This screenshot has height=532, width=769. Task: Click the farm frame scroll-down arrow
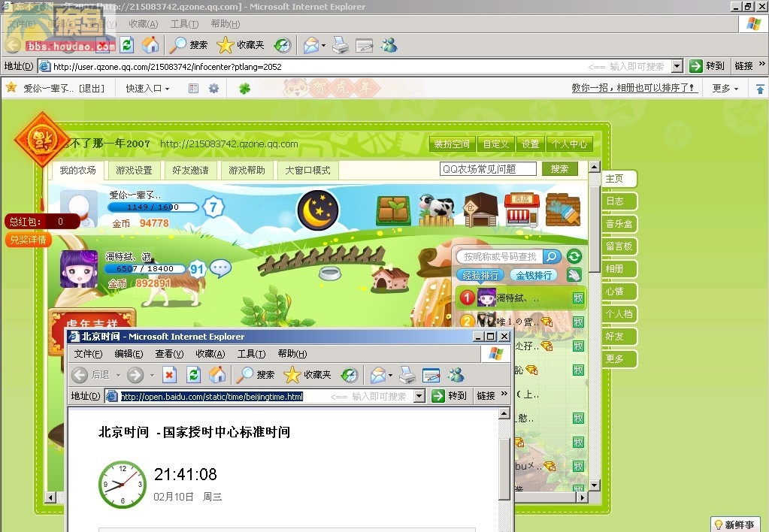click(595, 485)
